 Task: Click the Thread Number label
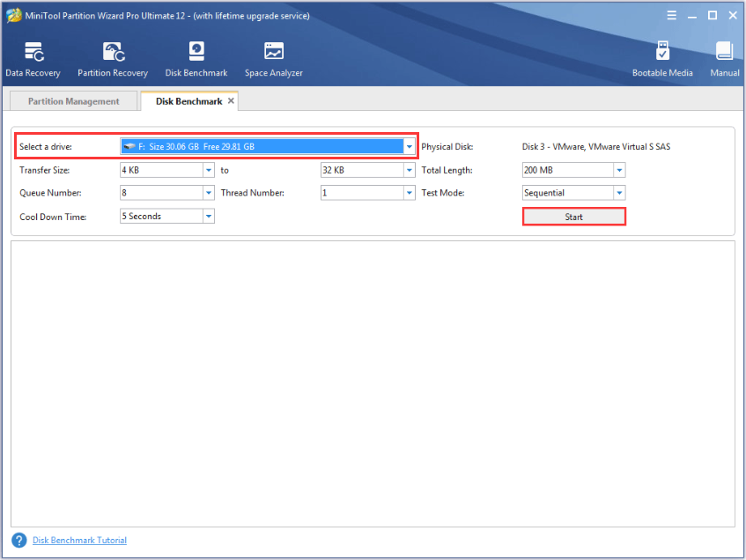point(253,193)
